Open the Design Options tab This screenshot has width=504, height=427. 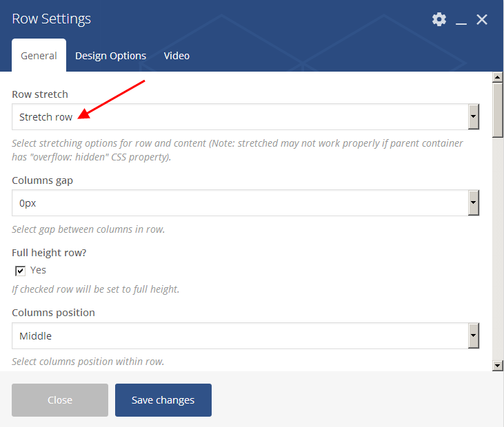click(110, 56)
